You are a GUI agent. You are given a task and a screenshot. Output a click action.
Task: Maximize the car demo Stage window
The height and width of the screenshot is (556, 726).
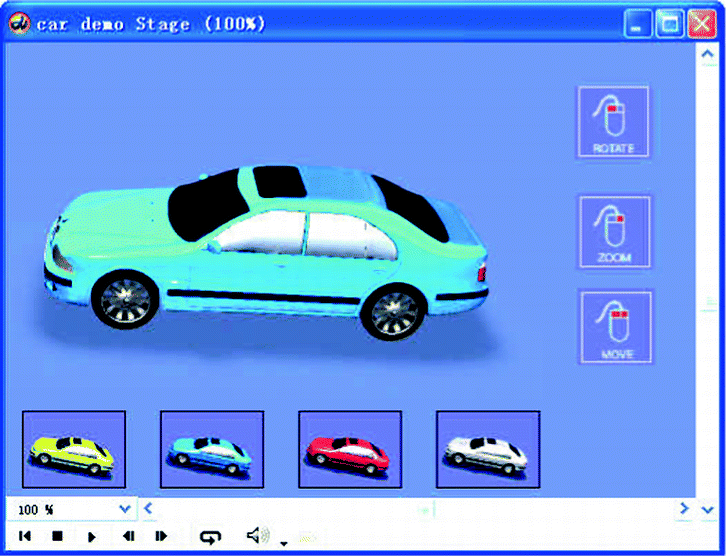click(670, 23)
